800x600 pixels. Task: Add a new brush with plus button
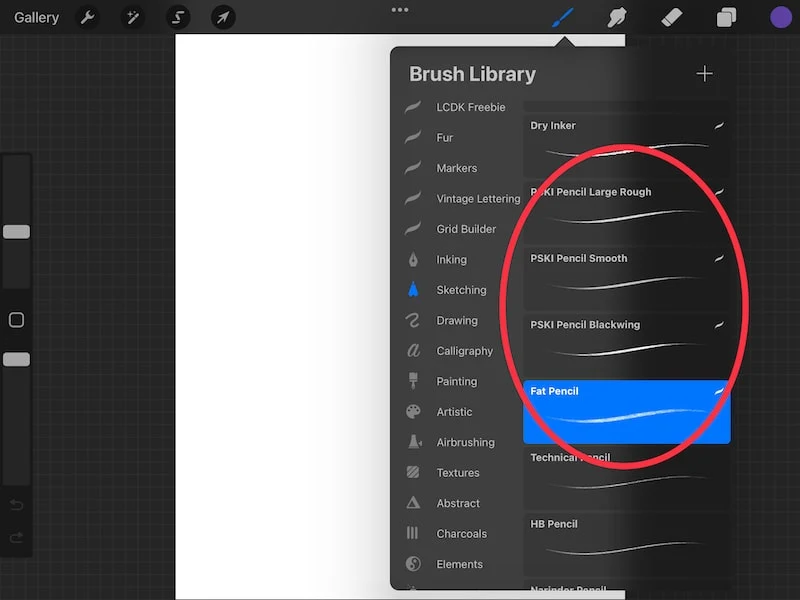pyautogui.click(x=704, y=73)
